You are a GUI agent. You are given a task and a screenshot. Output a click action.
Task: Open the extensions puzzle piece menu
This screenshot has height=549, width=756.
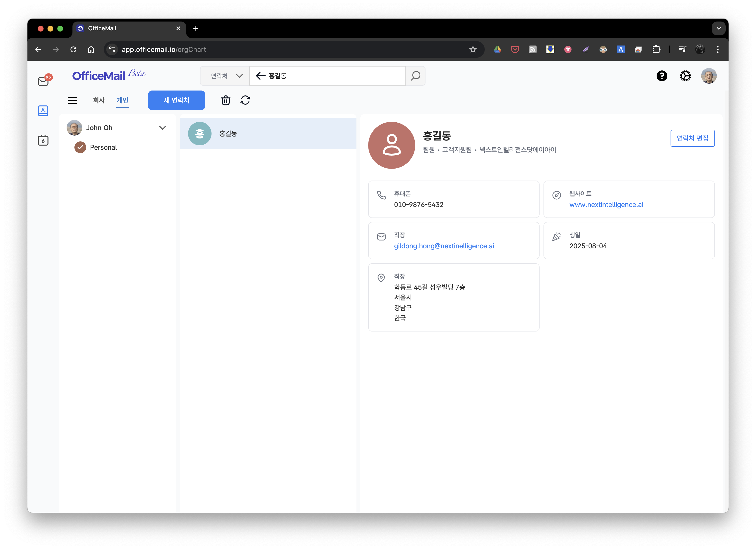click(x=656, y=50)
